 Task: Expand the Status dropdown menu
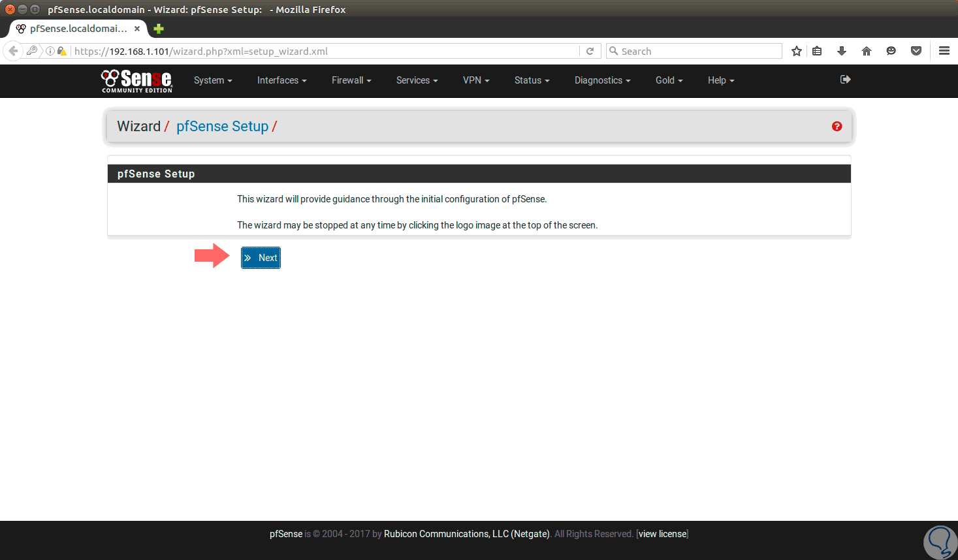(x=532, y=80)
